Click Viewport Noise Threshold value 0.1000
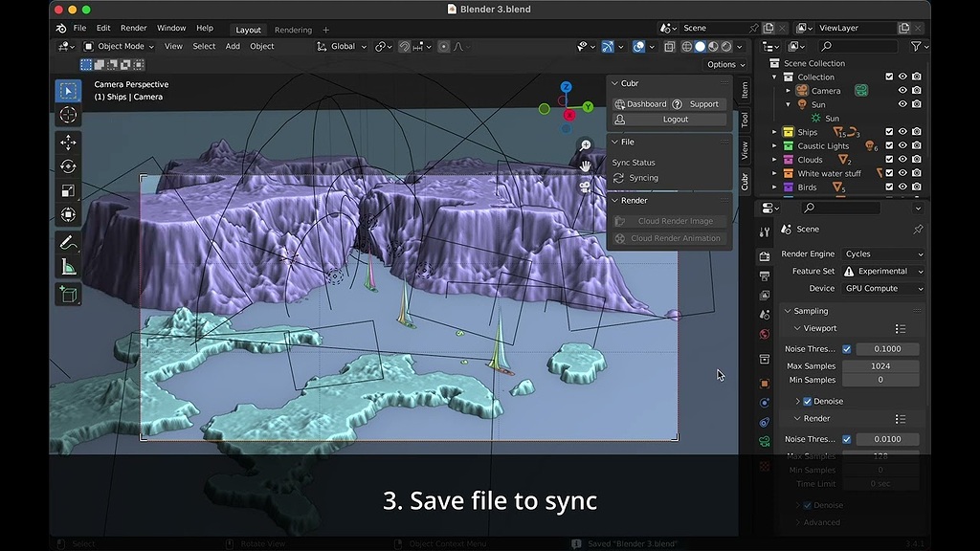This screenshot has width=980, height=551. [x=887, y=349]
